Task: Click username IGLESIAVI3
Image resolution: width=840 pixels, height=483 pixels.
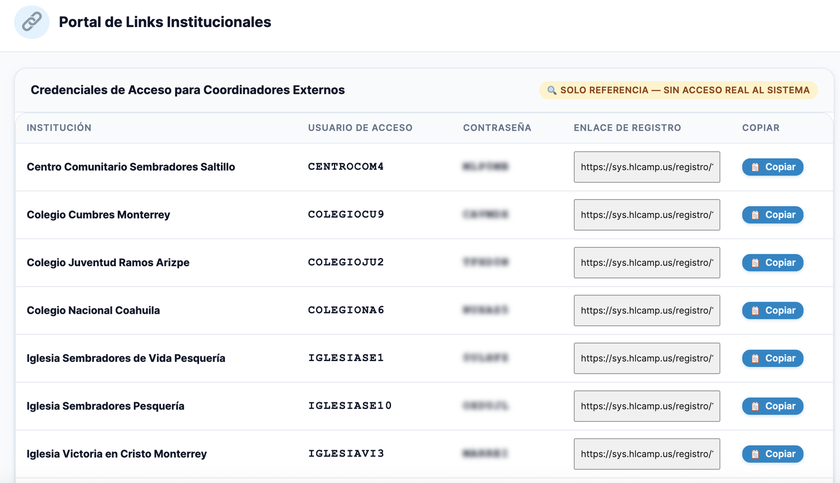Action: pyautogui.click(x=346, y=454)
